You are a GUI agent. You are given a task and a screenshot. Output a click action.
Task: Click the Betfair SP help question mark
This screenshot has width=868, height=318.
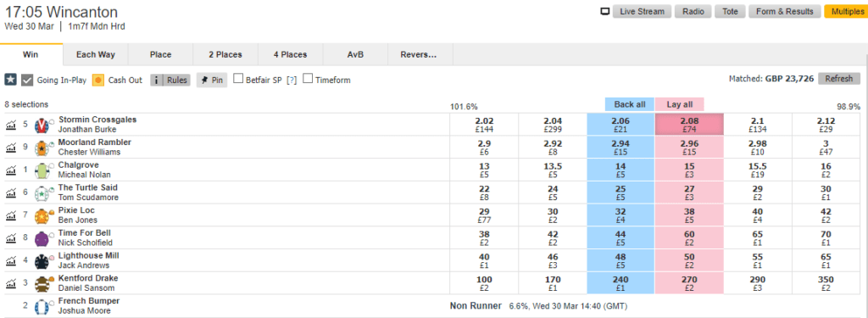point(292,80)
